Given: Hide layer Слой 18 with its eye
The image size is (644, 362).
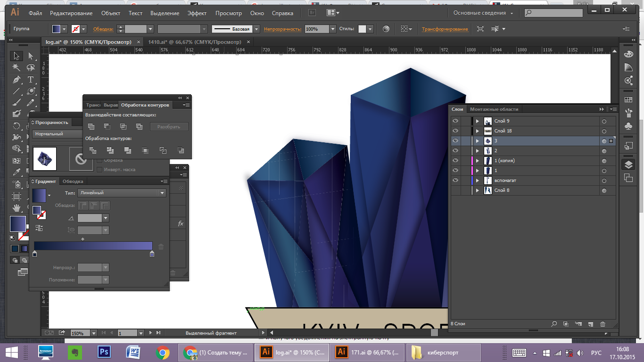Looking at the screenshot, I should click(x=455, y=131).
